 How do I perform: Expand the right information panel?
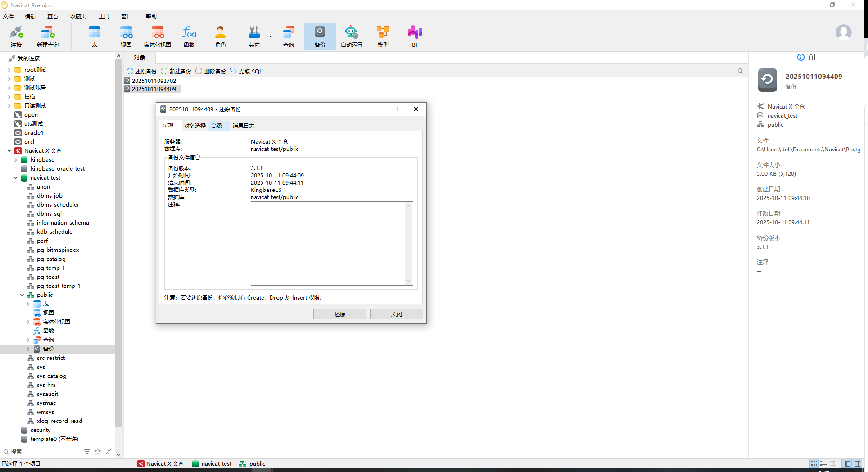click(857, 57)
